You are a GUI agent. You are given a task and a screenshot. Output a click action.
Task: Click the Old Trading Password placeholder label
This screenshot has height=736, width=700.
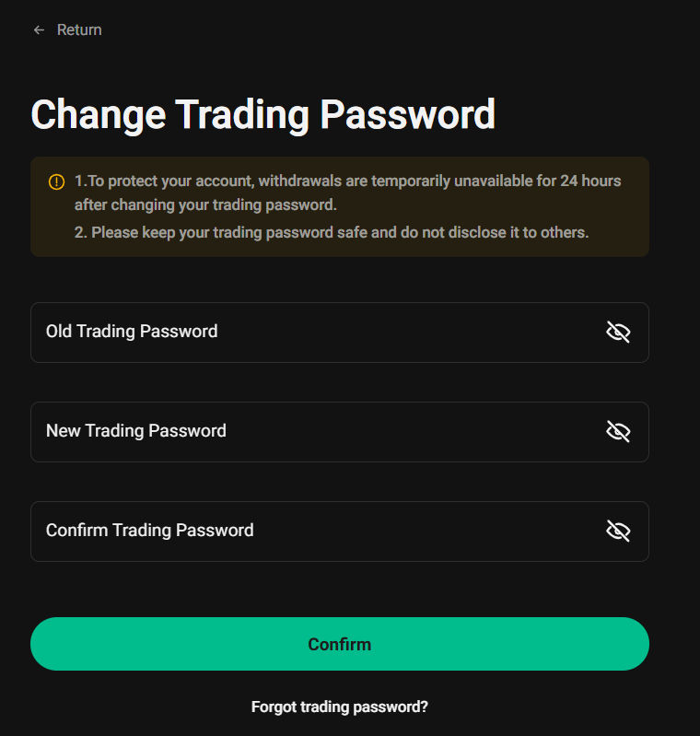132,332
